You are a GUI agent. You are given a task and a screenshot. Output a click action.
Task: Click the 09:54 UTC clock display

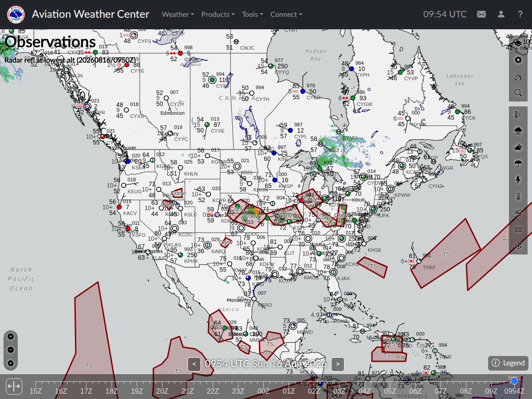(x=445, y=14)
